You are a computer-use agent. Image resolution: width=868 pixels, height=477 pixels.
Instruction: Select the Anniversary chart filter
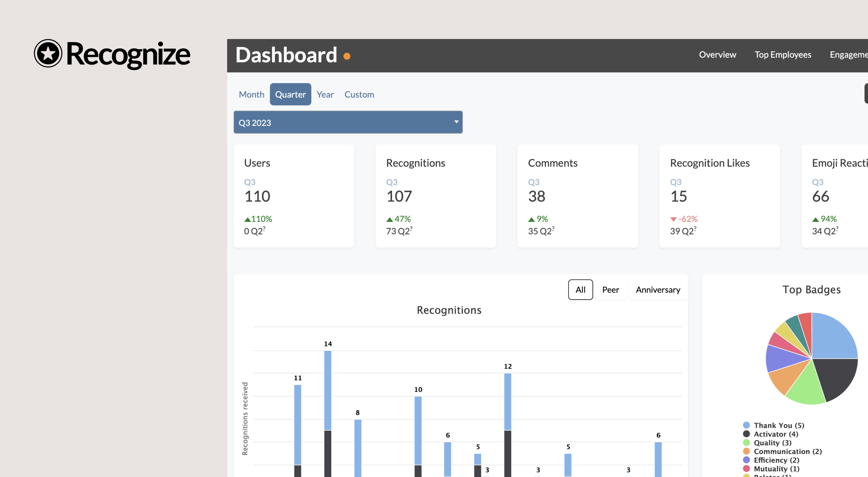(x=658, y=289)
